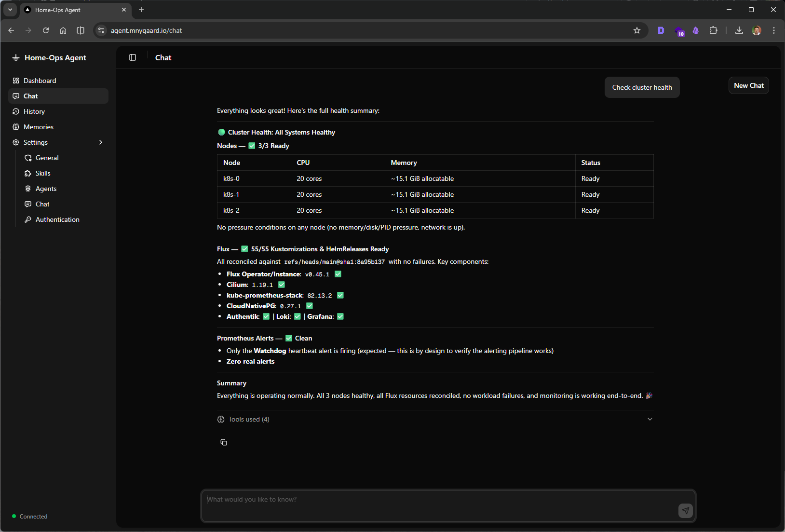785x532 pixels.
Task: Click the Tools used globe icon
Action: tap(221, 419)
